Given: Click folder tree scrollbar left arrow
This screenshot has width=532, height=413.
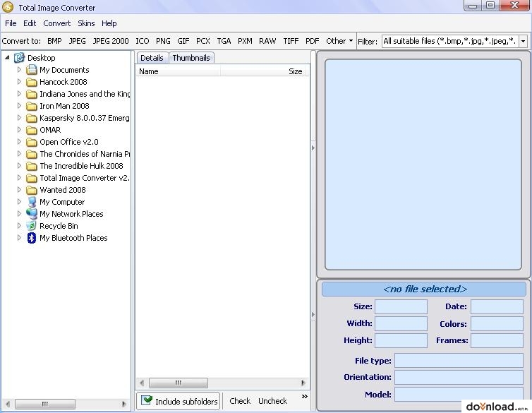Looking at the screenshot, I should pos(8,404).
